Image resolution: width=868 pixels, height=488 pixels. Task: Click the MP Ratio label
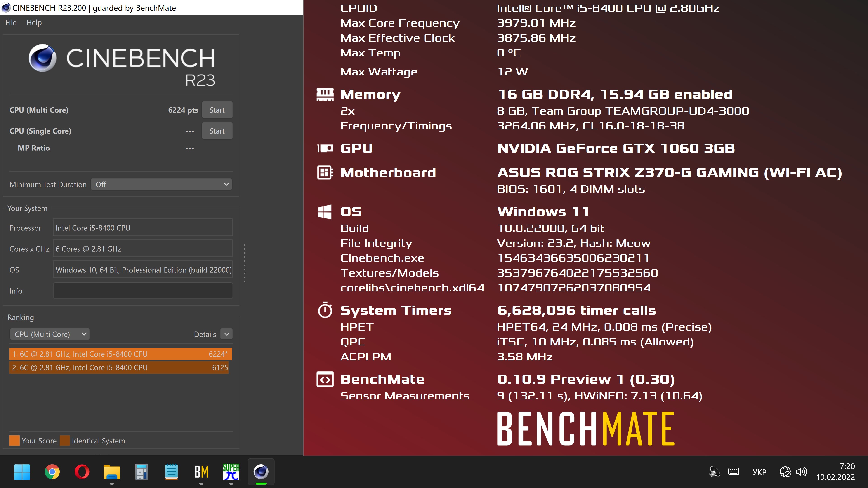pyautogui.click(x=34, y=148)
